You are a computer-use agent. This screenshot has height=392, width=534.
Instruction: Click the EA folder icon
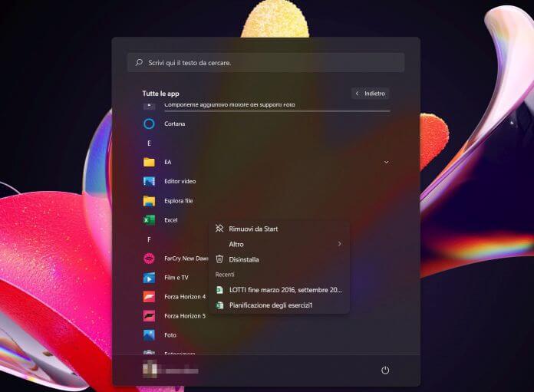[149, 162]
